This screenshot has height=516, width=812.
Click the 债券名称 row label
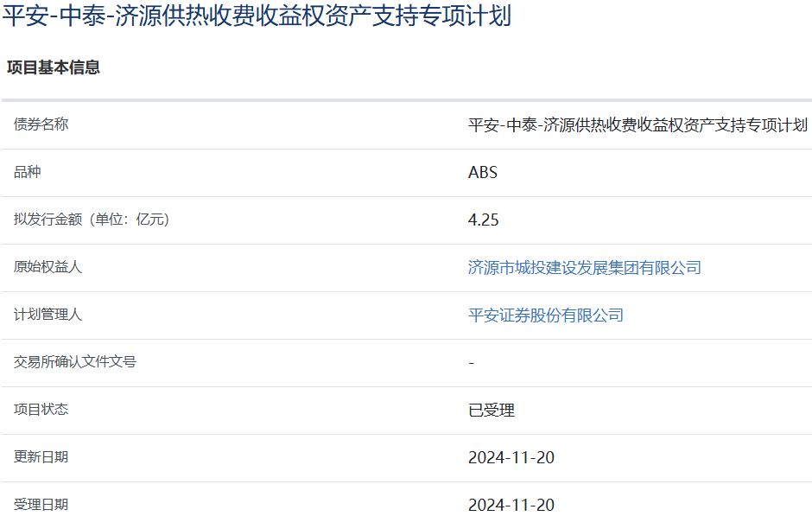[x=41, y=124]
